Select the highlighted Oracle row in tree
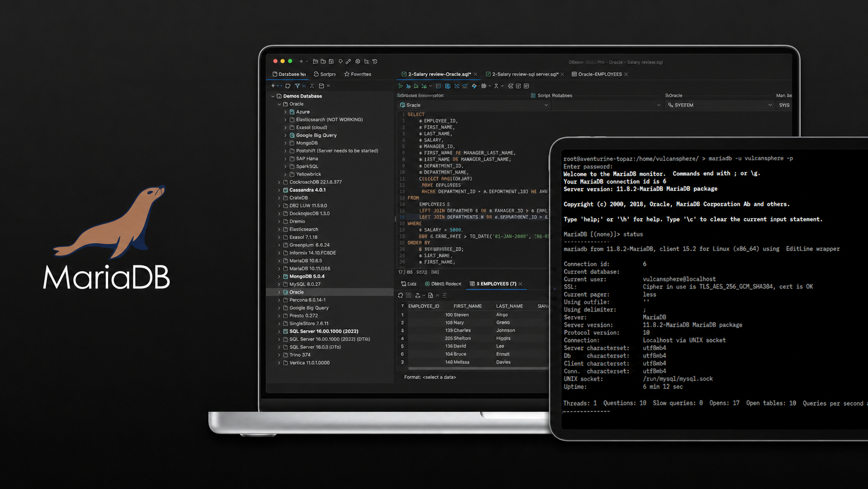 (x=330, y=292)
